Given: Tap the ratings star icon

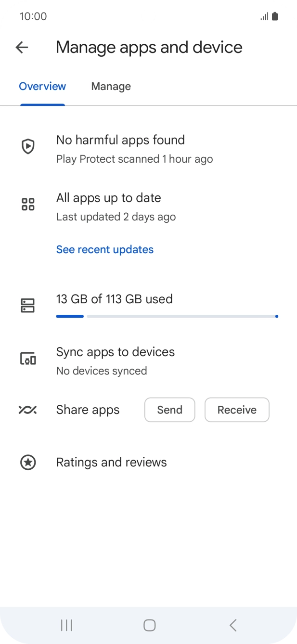Looking at the screenshot, I should [28, 463].
